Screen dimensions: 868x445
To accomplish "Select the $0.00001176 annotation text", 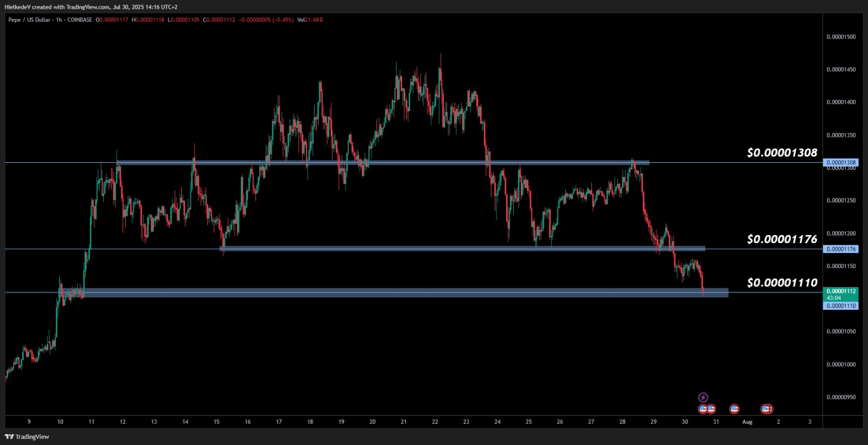I will (782, 239).
